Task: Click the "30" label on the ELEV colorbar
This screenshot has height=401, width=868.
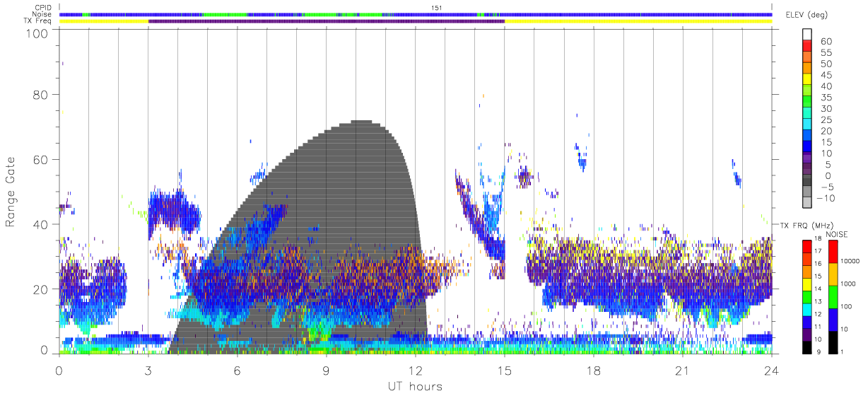Action: (x=825, y=109)
